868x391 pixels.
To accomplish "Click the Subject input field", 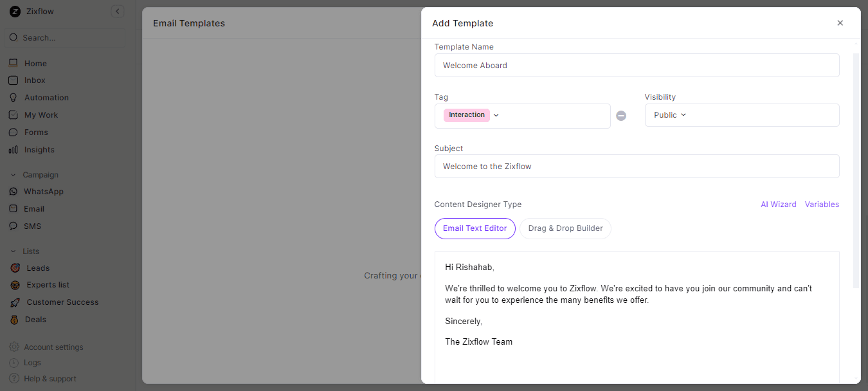I will pyautogui.click(x=637, y=167).
